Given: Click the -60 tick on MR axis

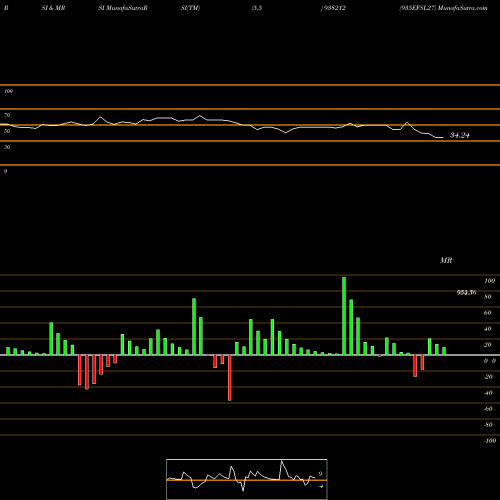Looking at the screenshot, I should tap(488, 409).
